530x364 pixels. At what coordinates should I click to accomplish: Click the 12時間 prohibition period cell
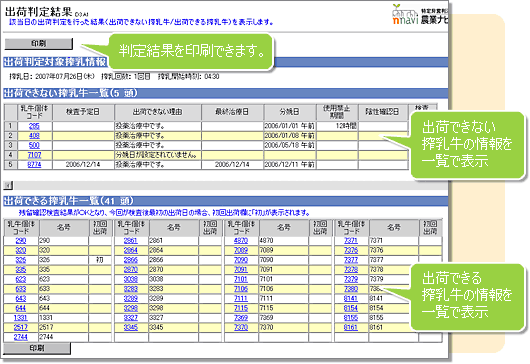[x=337, y=126]
